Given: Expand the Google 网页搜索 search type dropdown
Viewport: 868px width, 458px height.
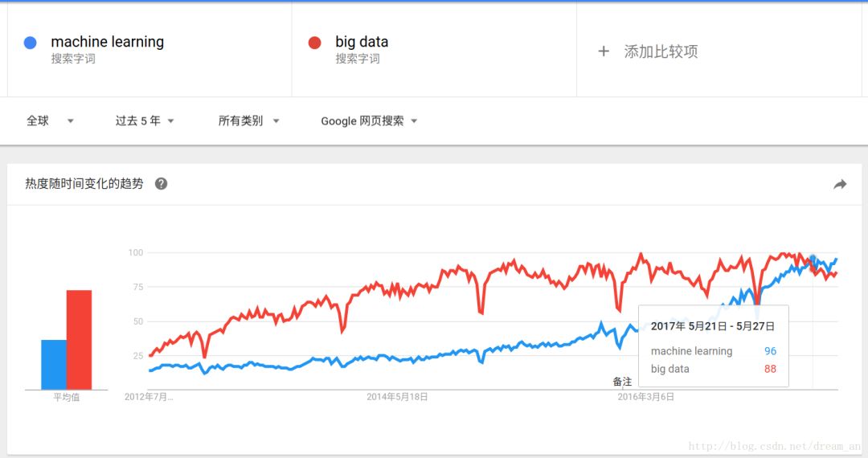Looking at the screenshot, I should click(x=369, y=121).
